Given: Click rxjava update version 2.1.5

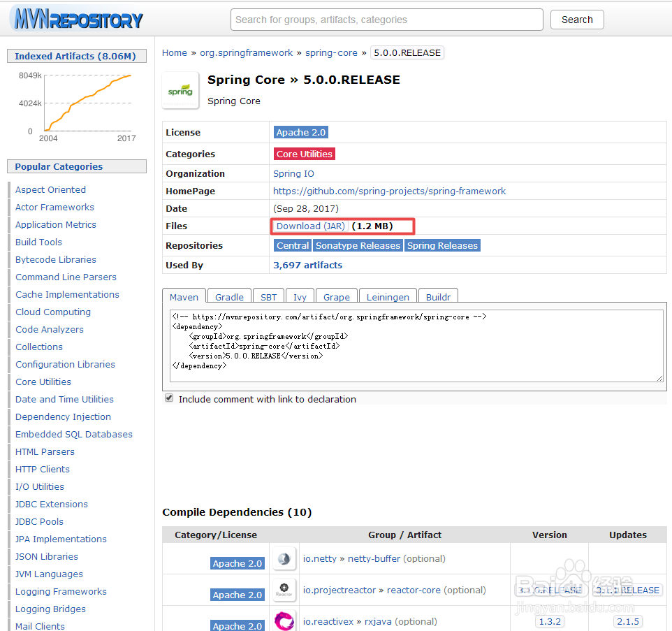Looking at the screenshot, I should [x=628, y=622].
